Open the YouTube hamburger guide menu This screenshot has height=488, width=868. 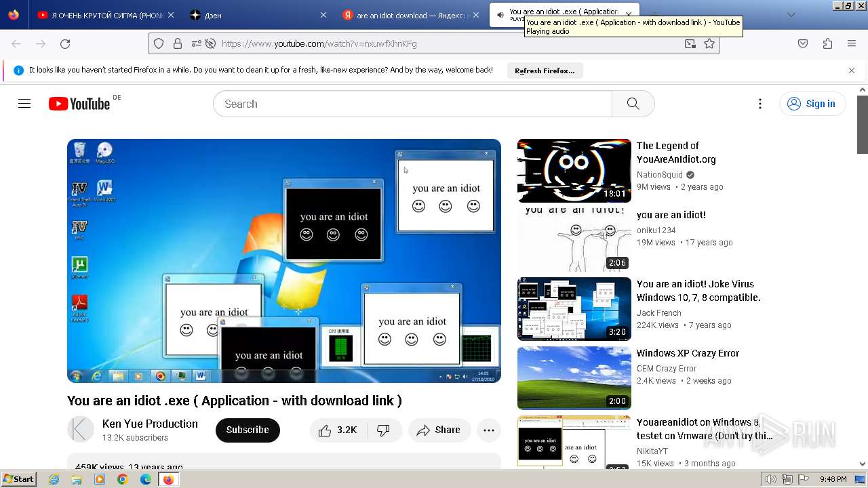click(24, 104)
